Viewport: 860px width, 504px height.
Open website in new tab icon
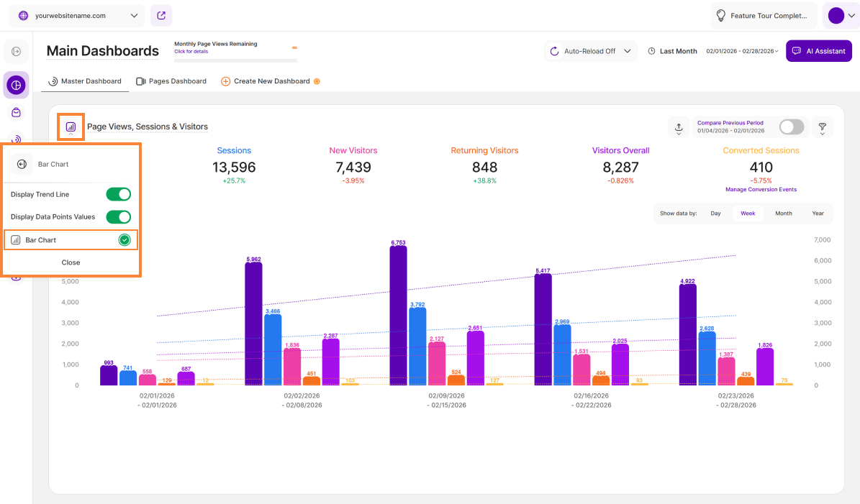(x=161, y=15)
